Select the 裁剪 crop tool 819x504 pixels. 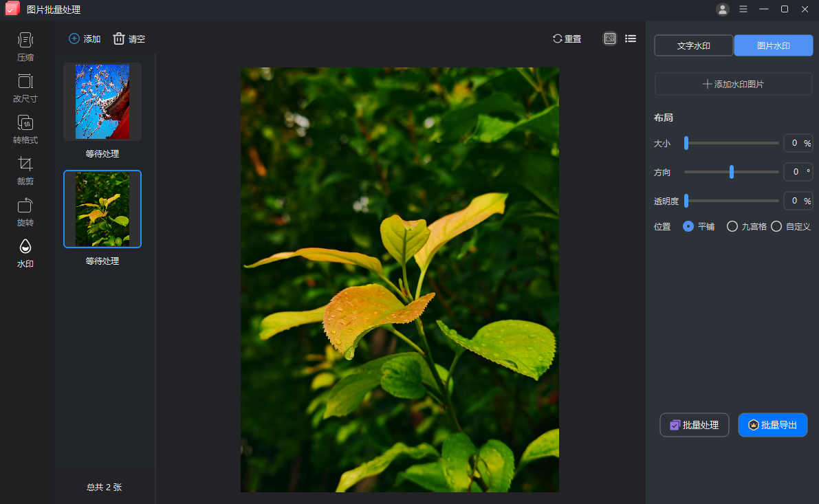25,171
